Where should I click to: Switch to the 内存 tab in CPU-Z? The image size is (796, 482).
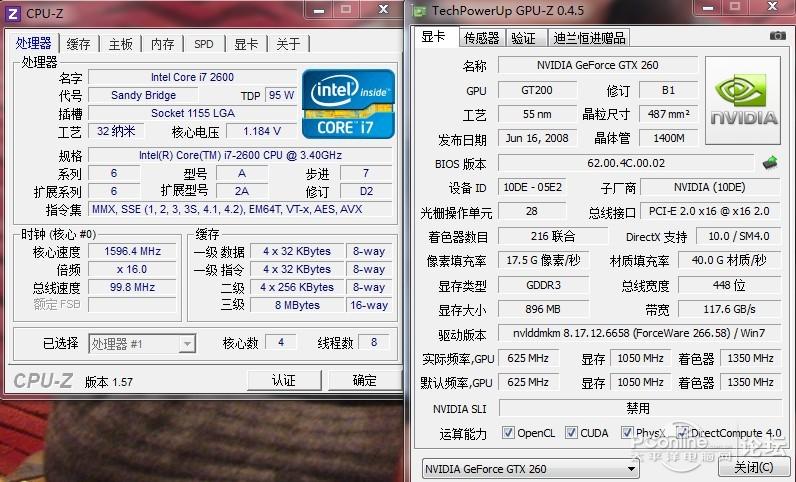pos(162,44)
